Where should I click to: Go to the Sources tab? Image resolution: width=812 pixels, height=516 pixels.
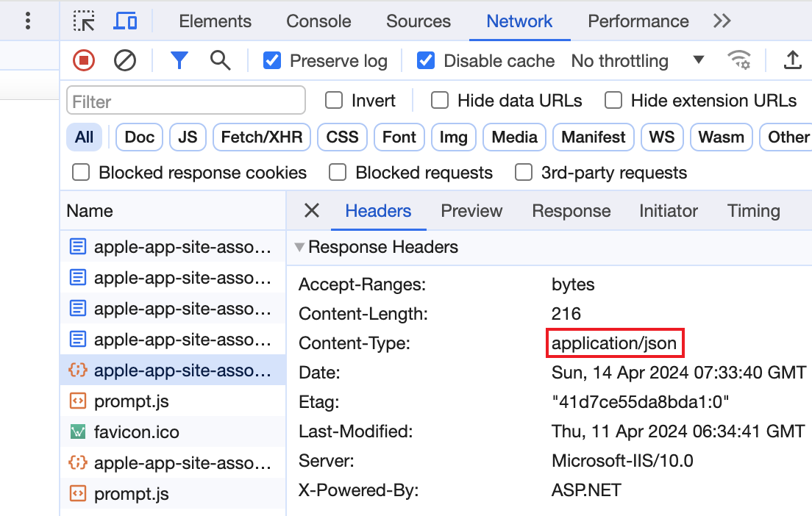point(419,21)
